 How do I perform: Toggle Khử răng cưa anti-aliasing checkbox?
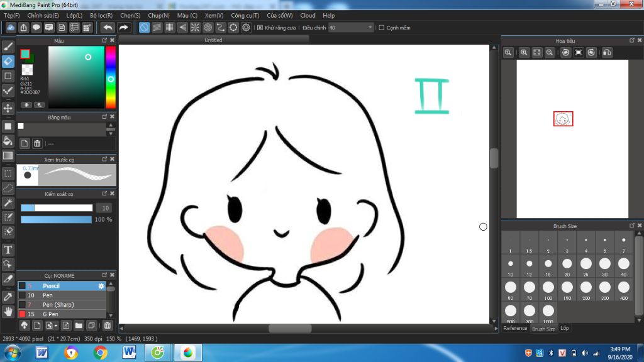click(x=260, y=28)
